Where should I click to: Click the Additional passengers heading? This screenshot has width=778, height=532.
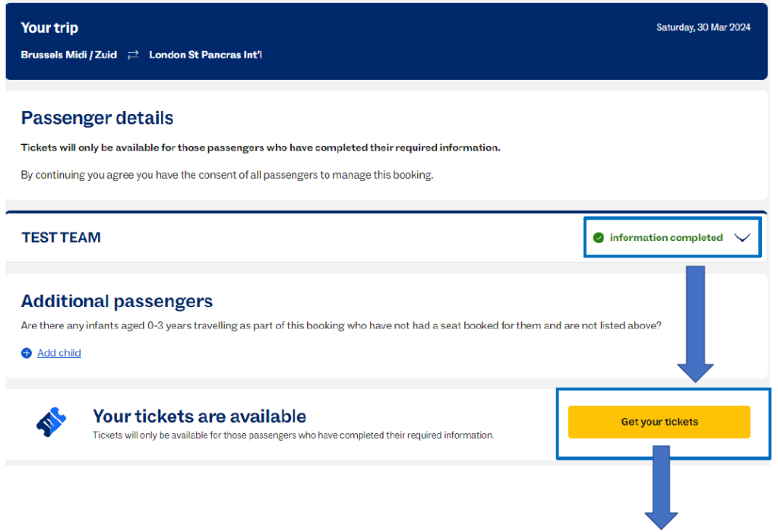click(117, 301)
